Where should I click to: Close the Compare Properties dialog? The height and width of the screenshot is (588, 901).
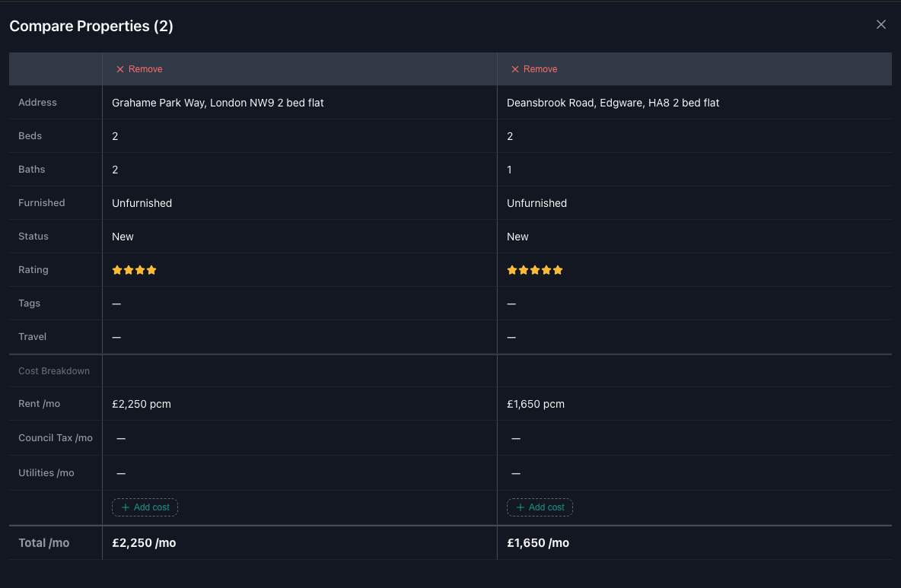tap(881, 24)
